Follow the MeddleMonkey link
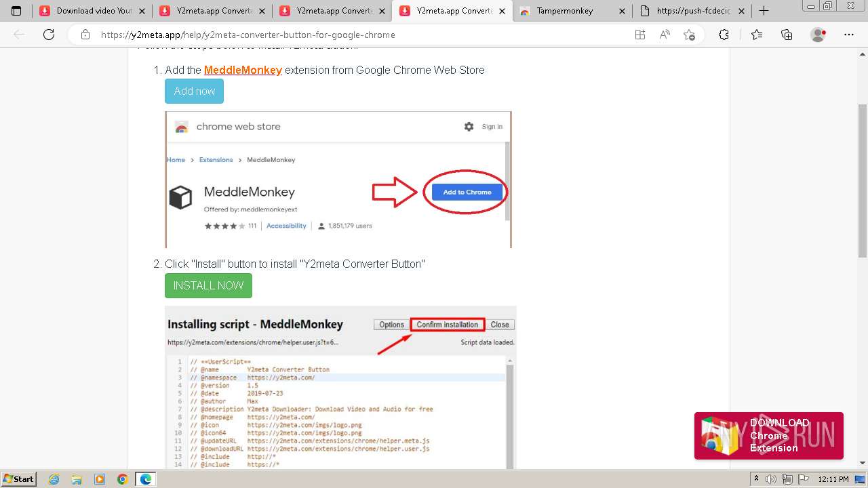 click(243, 70)
